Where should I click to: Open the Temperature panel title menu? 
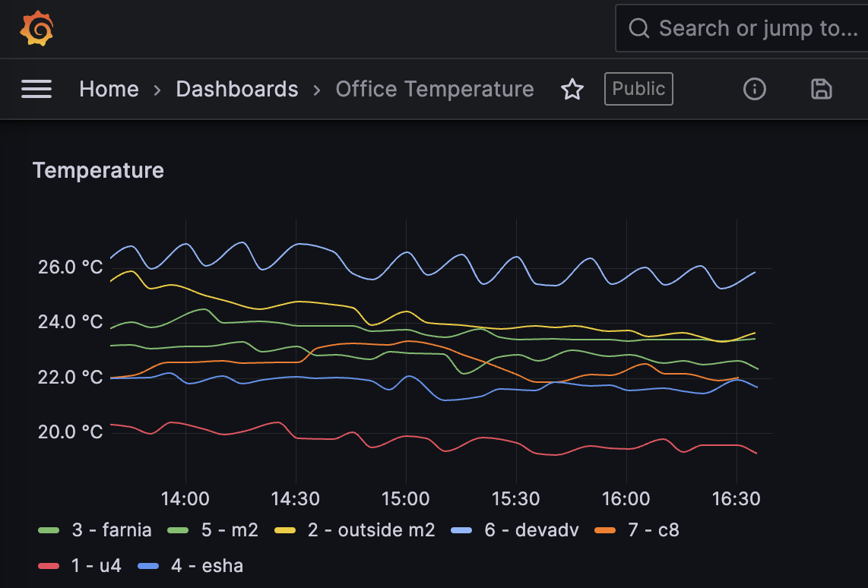tap(98, 170)
